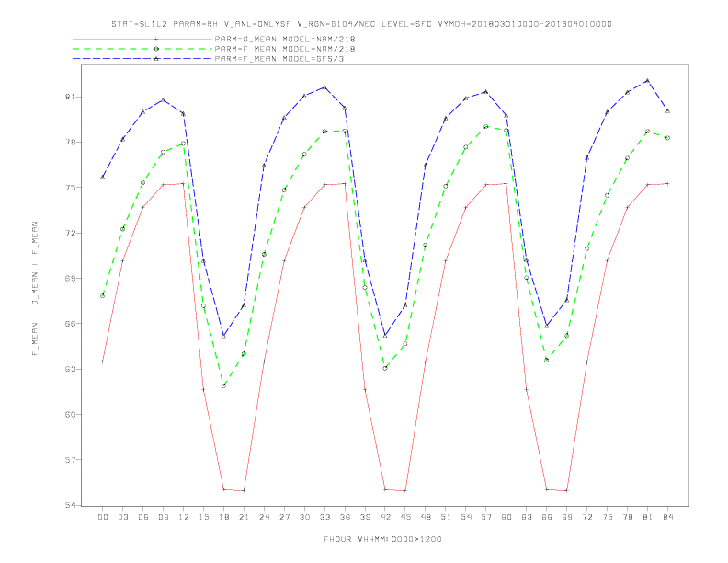Click x-axis tick label 42
728x563 pixels.
(385, 517)
